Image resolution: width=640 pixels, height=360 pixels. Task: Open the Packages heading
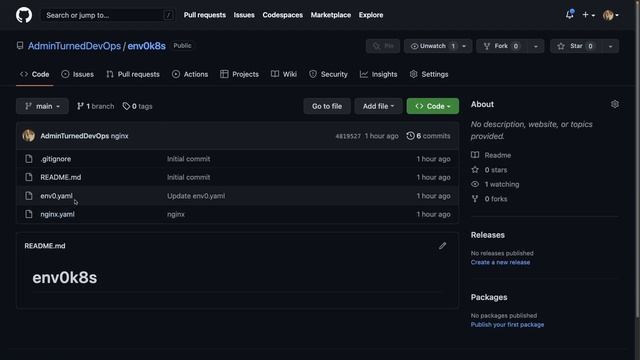[x=489, y=297]
